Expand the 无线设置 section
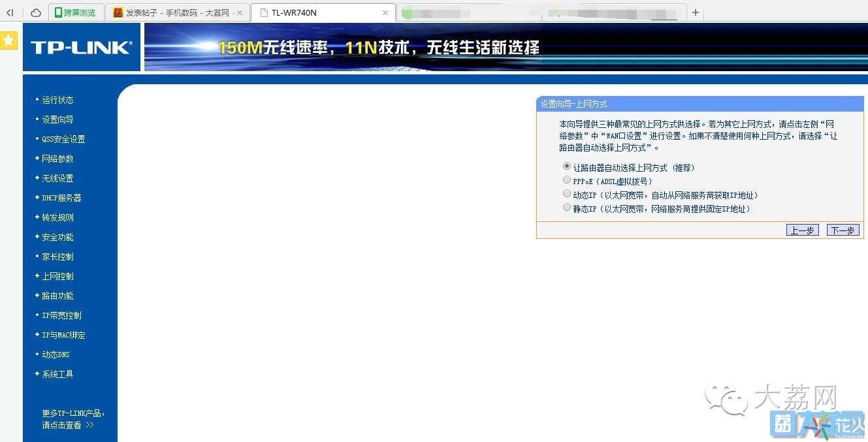This screenshot has width=868, height=442. click(x=56, y=178)
